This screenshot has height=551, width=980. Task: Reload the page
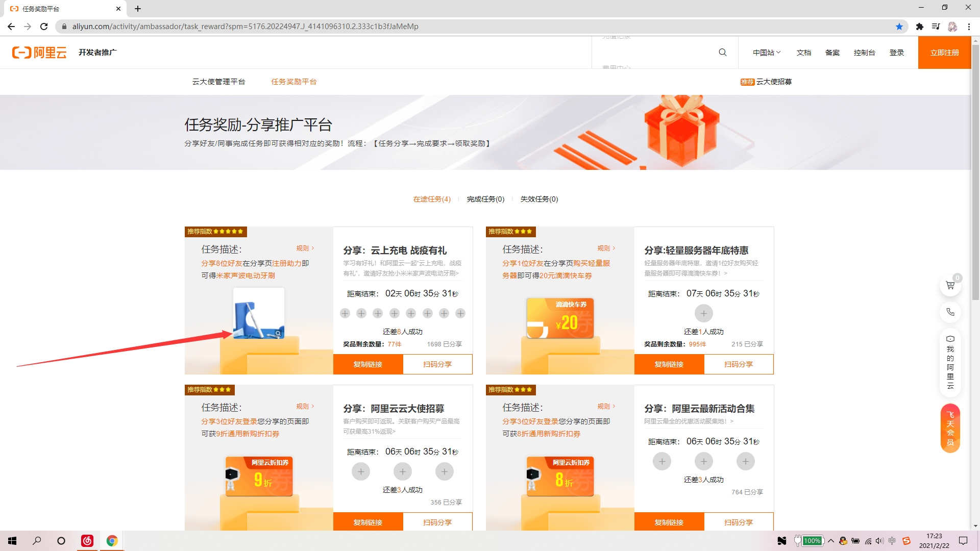pos(44,27)
